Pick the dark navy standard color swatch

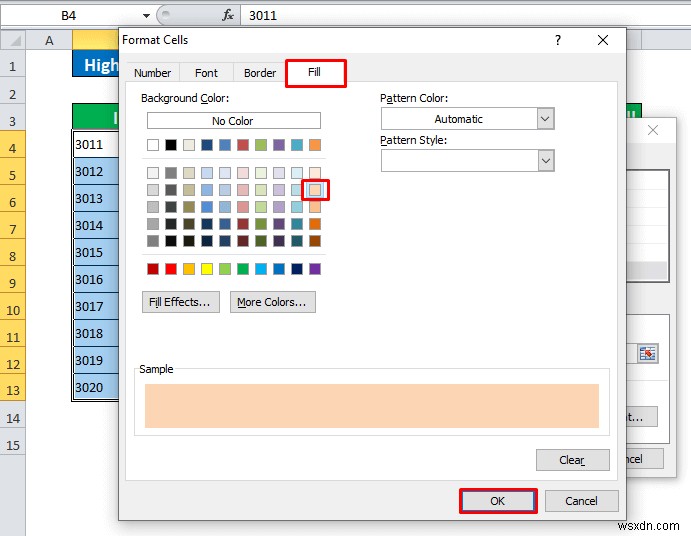(297, 269)
